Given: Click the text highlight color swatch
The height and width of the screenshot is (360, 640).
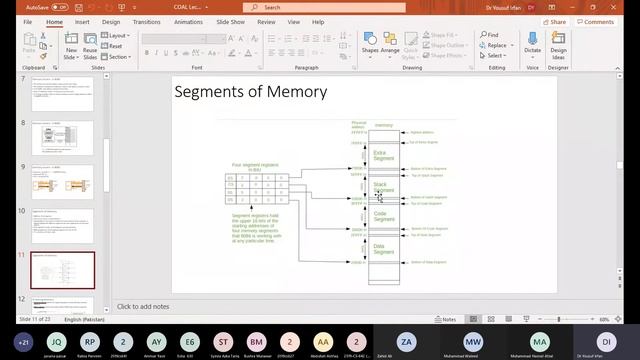Looking at the screenshot, I should click(232, 53).
